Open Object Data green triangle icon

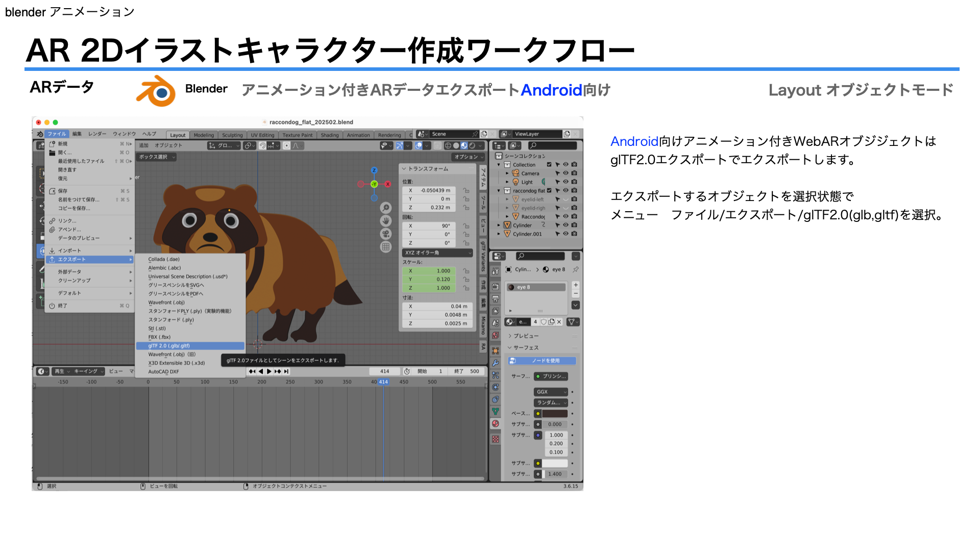(495, 412)
